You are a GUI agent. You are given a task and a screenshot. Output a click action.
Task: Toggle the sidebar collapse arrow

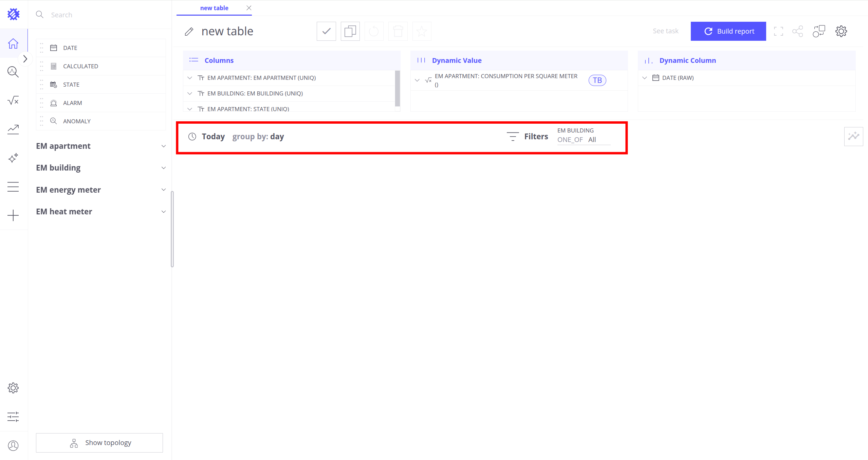tap(25, 59)
